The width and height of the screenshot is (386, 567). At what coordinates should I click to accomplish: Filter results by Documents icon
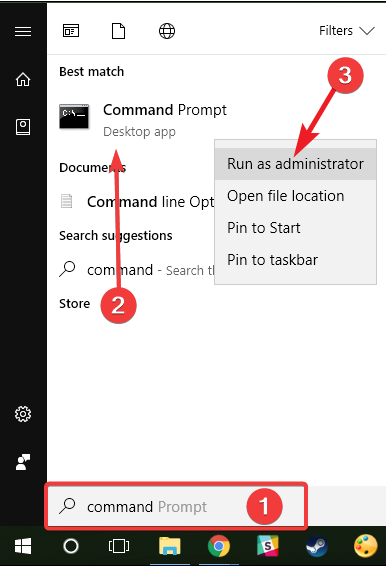click(x=118, y=31)
